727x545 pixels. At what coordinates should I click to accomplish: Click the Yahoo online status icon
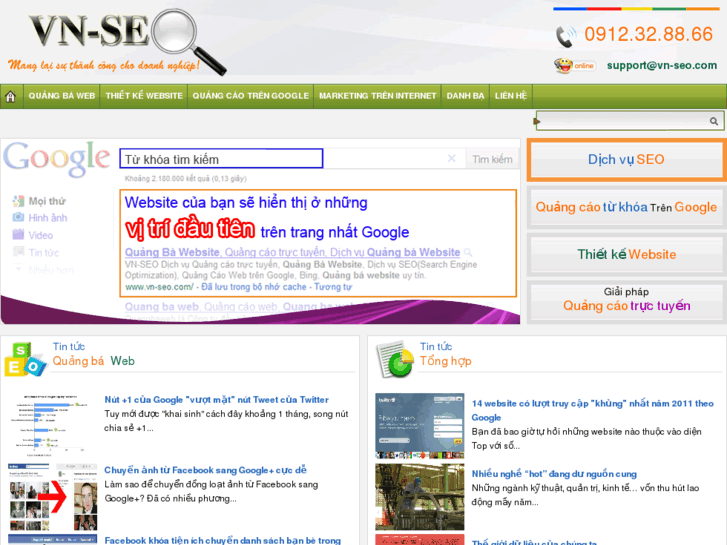coord(574,65)
